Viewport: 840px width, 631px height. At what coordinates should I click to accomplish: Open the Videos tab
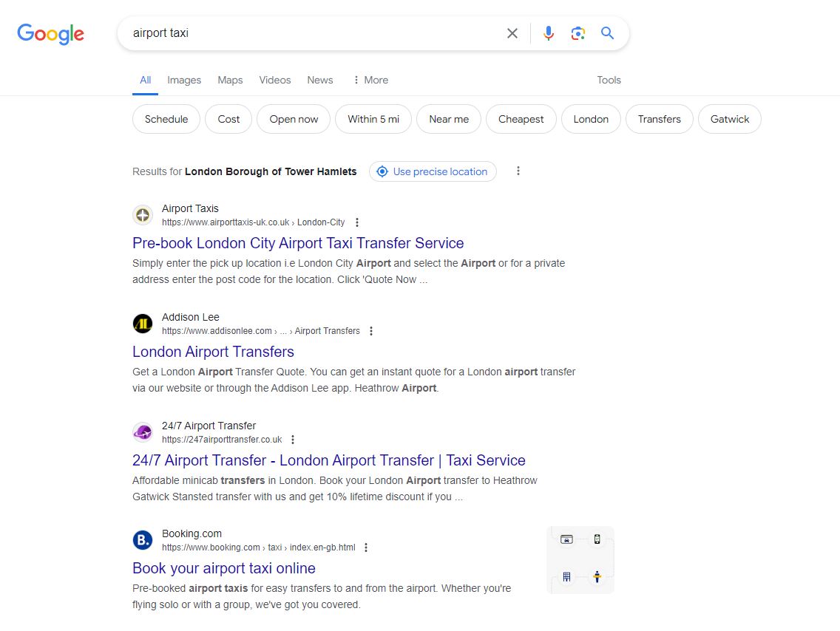coord(275,81)
